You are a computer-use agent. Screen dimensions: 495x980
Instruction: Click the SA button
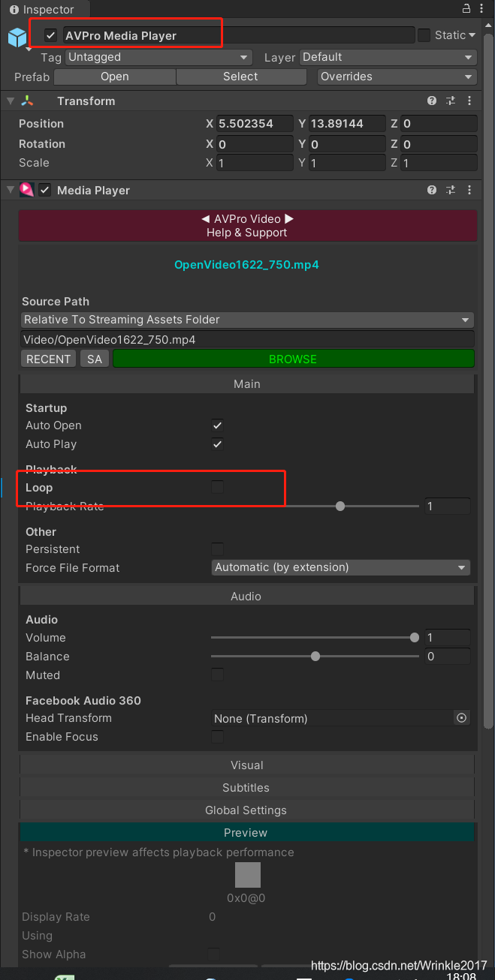click(x=95, y=359)
